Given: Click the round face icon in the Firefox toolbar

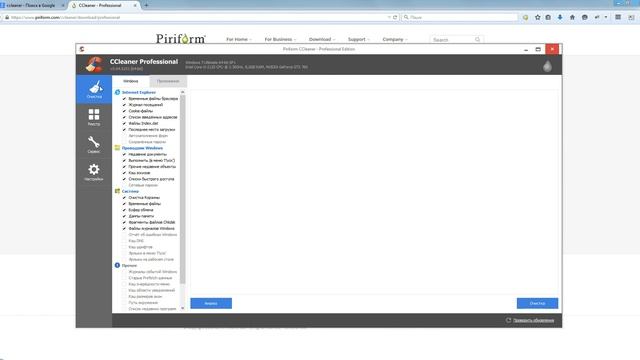Looking at the screenshot, I should [585, 18].
